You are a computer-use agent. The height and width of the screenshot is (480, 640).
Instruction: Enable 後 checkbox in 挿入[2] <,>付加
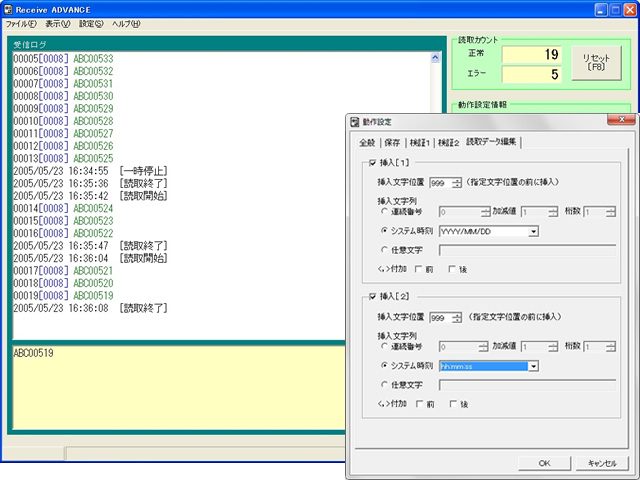pos(453,404)
